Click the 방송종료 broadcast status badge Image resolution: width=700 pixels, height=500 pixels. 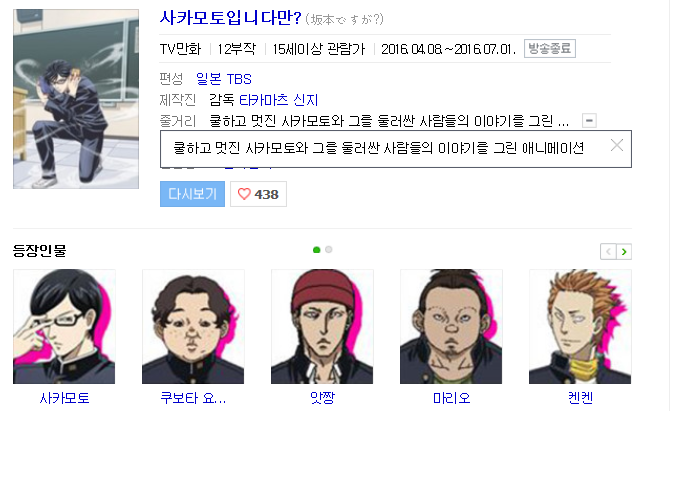550,48
